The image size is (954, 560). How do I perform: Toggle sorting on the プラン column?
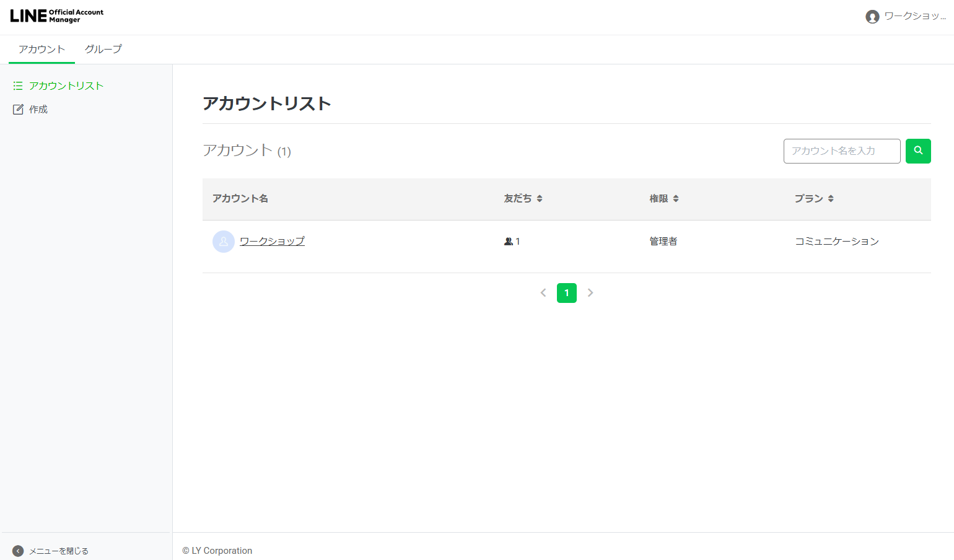tap(830, 198)
